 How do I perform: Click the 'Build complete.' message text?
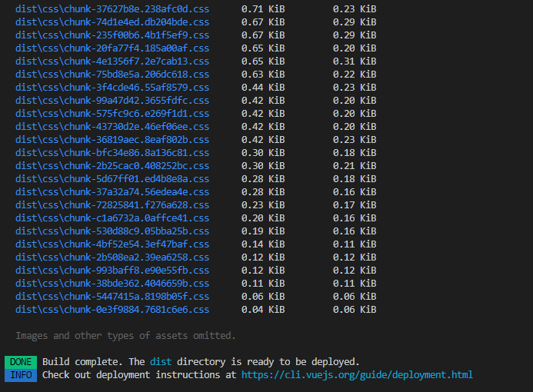coord(82,362)
